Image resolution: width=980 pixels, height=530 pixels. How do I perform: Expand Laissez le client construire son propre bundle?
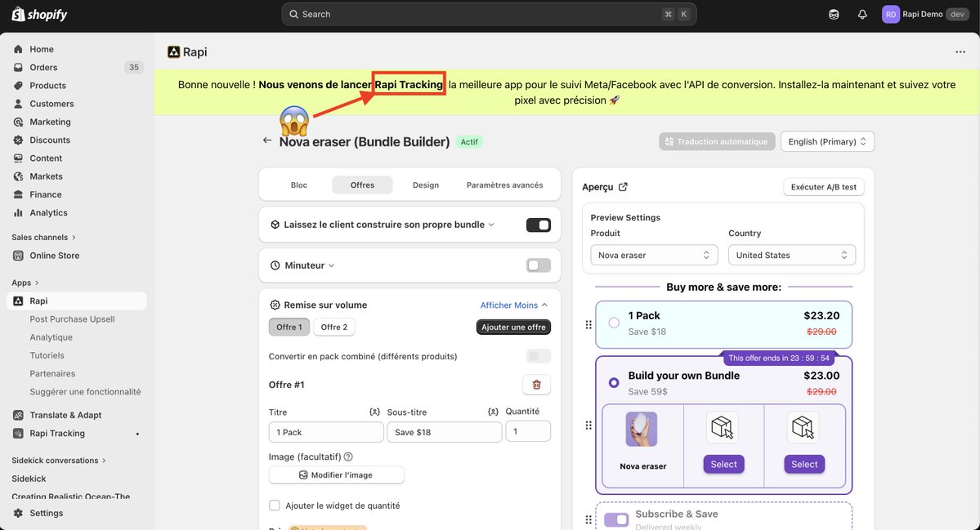[491, 225]
